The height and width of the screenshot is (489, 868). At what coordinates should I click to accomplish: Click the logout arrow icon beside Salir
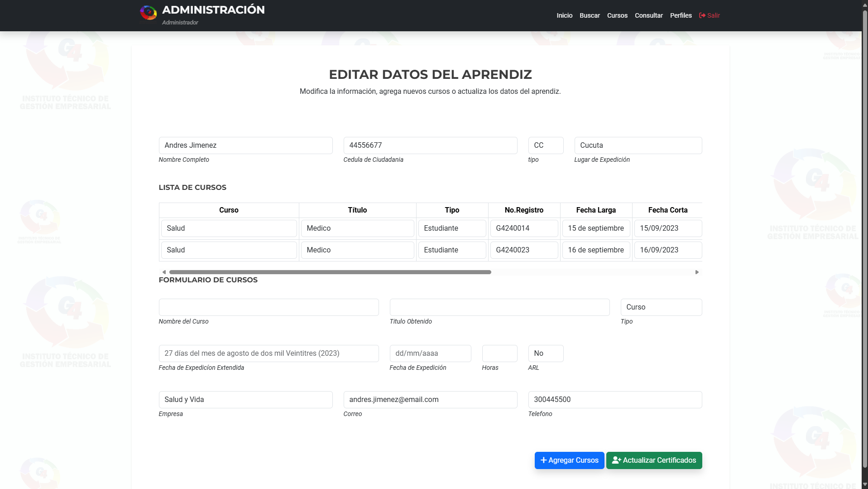702,15
